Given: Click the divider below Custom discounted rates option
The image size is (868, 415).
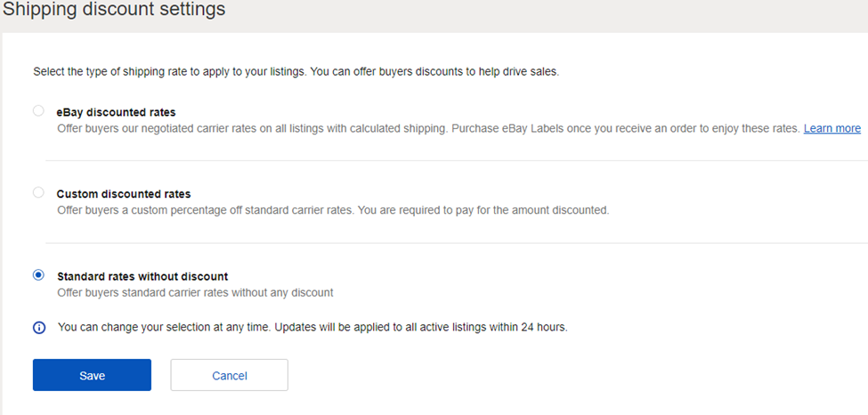Looking at the screenshot, I should click(457, 243).
